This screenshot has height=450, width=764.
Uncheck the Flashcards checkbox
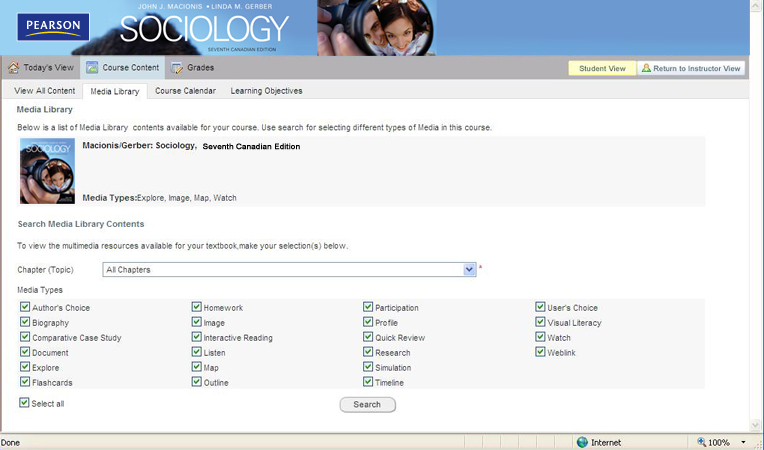25,382
